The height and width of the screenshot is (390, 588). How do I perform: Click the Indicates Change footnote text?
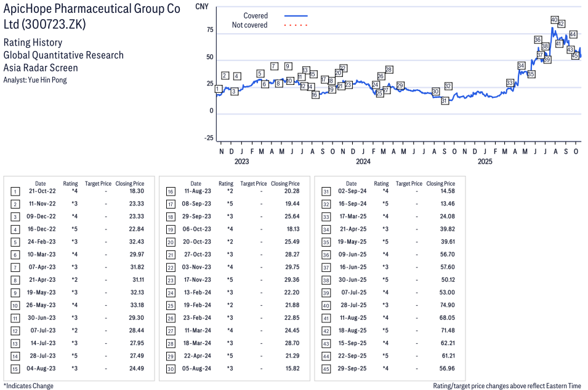28,386
